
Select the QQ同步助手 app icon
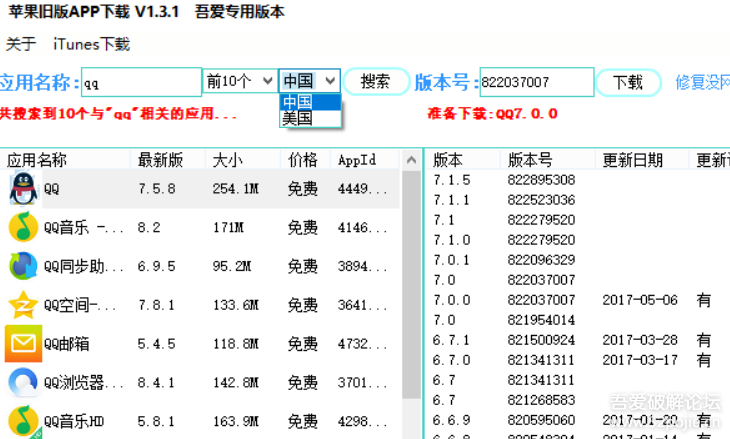tap(23, 266)
